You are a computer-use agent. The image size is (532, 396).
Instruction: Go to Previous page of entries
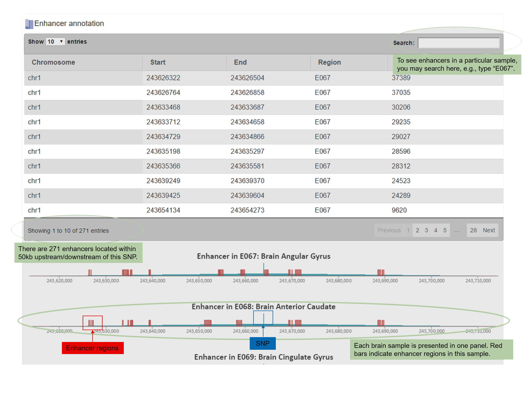389,230
